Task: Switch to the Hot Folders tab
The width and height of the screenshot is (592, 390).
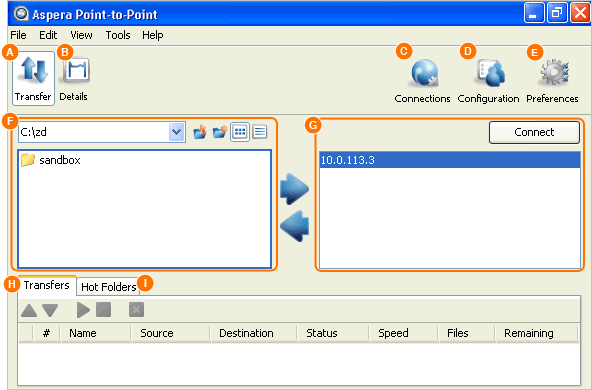Action: (x=109, y=287)
